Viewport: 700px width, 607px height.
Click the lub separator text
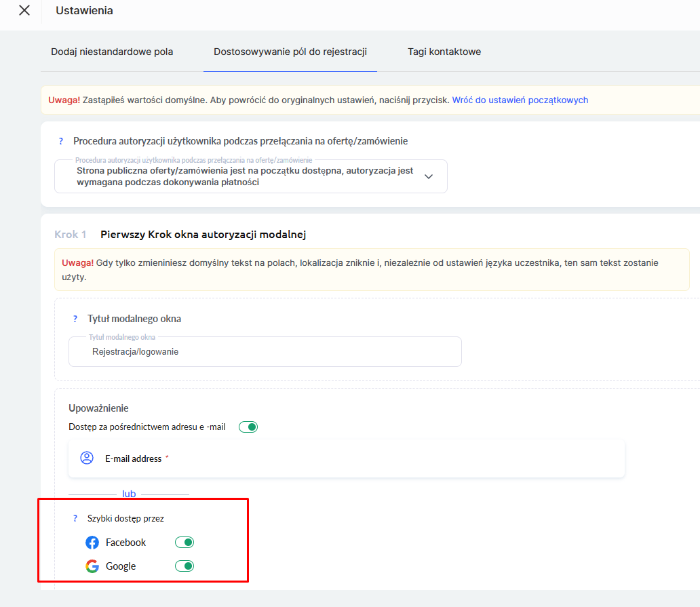pos(129,494)
